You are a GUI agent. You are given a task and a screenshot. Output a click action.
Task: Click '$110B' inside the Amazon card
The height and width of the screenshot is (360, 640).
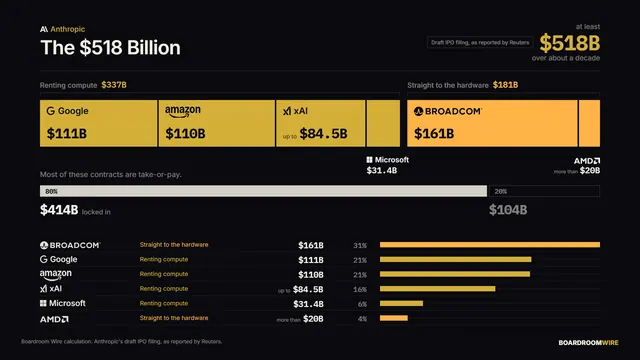[185, 133]
